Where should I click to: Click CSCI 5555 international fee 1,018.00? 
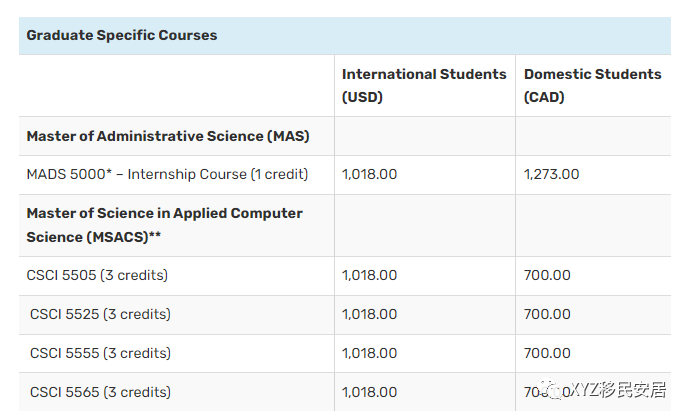370,353
